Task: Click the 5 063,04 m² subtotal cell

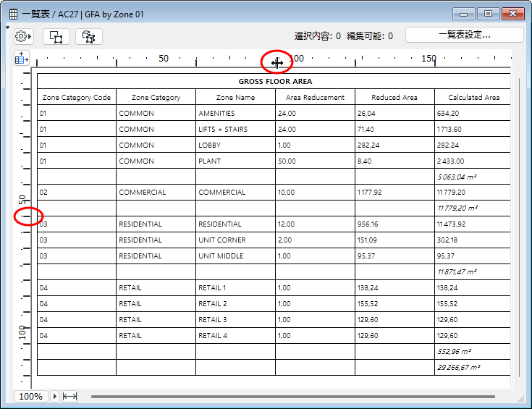Action: [473, 177]
